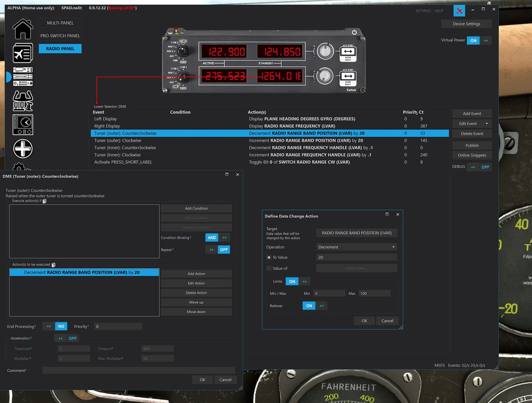Viewport: 532px width, 403px height.
Task: Toggle End Processing NO switch
Action: pos(55,326)
